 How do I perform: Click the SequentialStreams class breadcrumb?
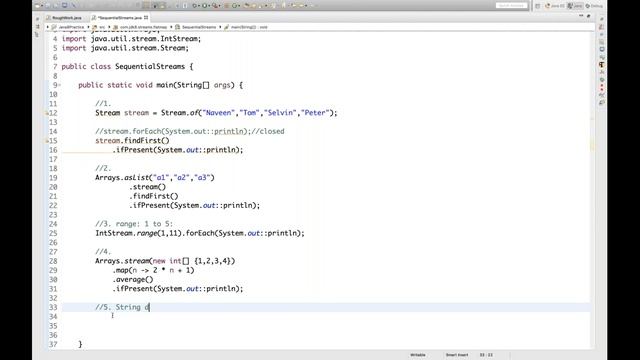[x=196, y=27]
